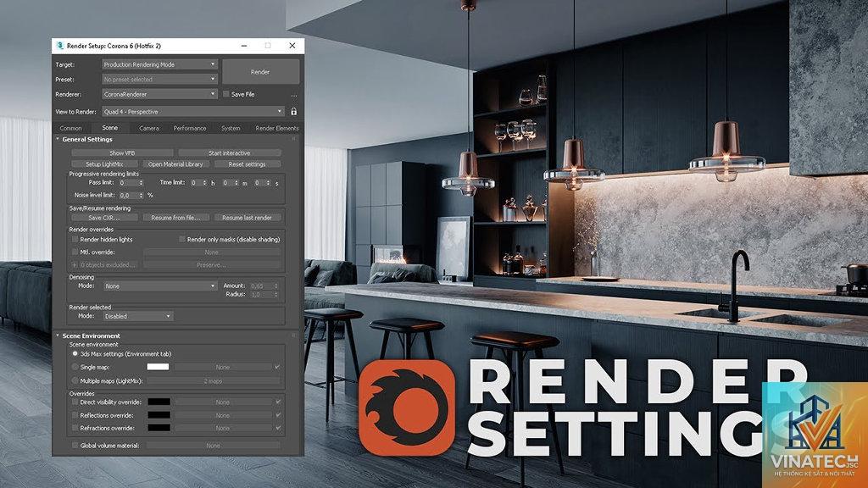Click the lock view to render icon

(294, 112)
